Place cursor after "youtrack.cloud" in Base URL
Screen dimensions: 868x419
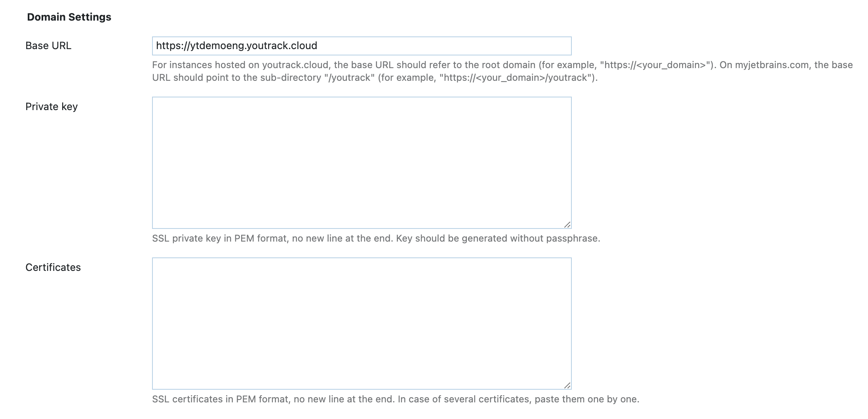pos(318,46)
